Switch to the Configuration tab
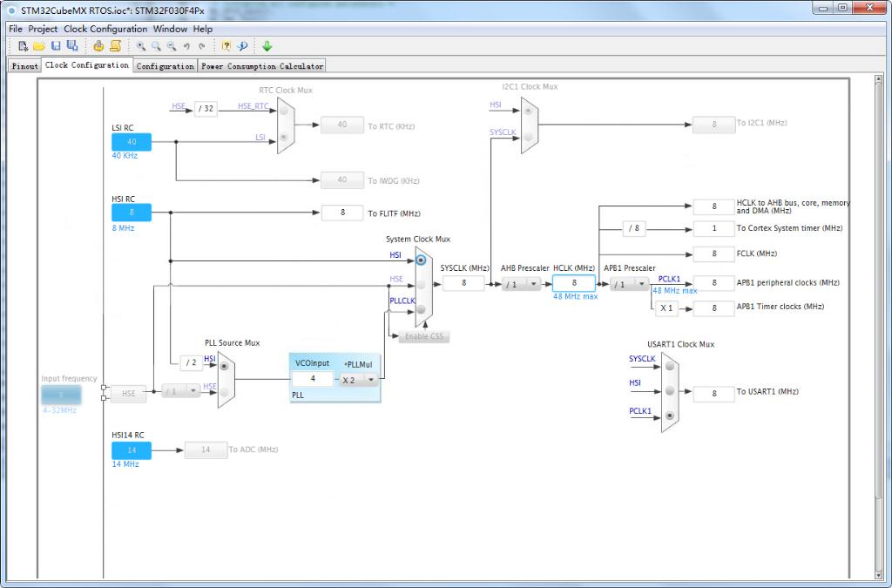This screenshot has width=892, height=588. tap(165, 66)
